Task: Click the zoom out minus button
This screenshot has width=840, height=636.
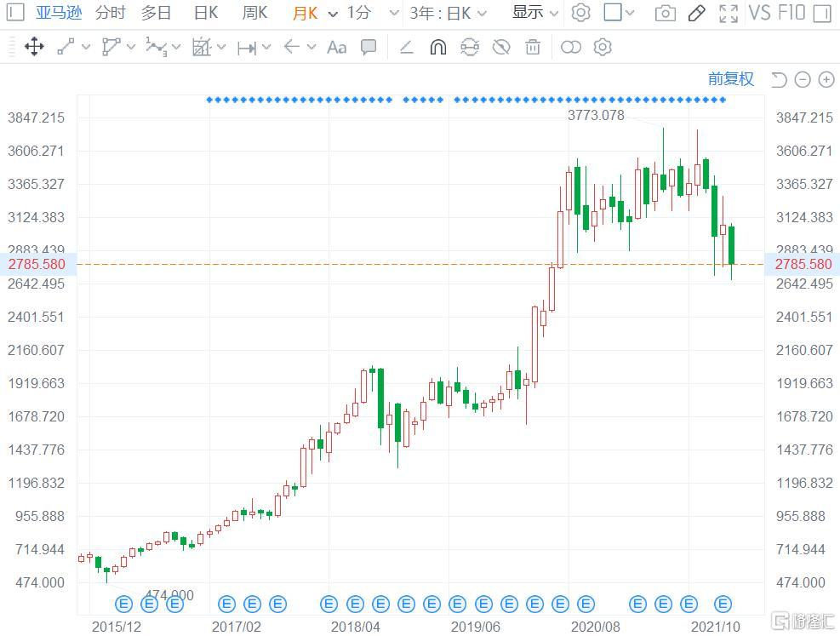Action: point(803,80)
